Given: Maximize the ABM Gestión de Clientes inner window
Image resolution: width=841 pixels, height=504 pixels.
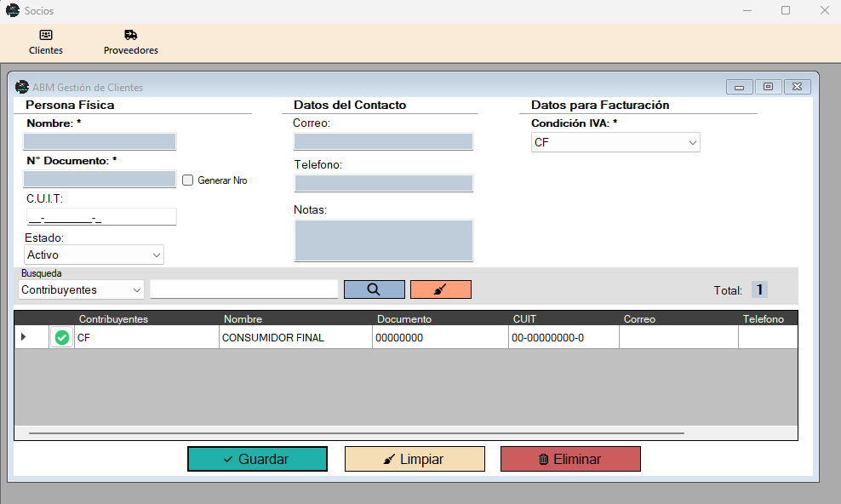Looking at the screenshot, I should click(768, 87).
